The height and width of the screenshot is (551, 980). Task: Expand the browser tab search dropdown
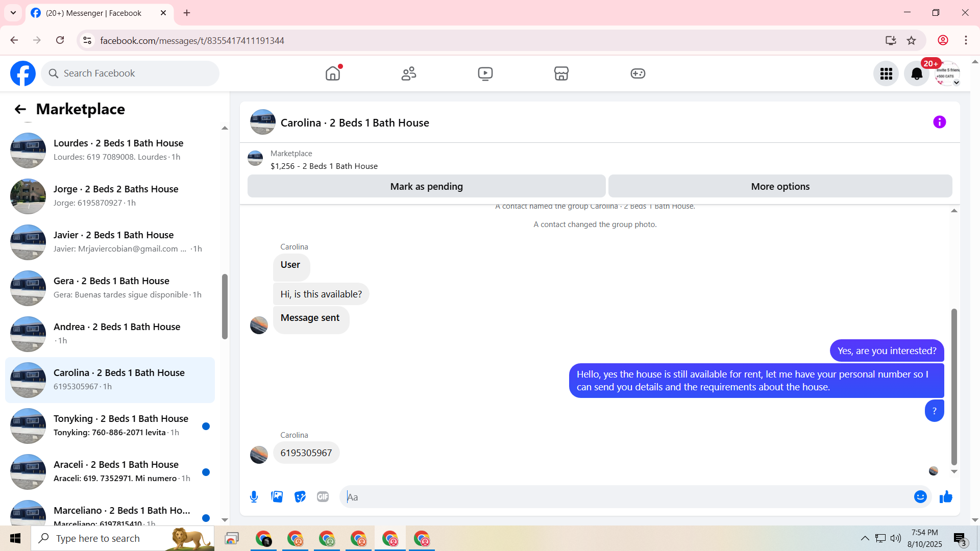13,13
